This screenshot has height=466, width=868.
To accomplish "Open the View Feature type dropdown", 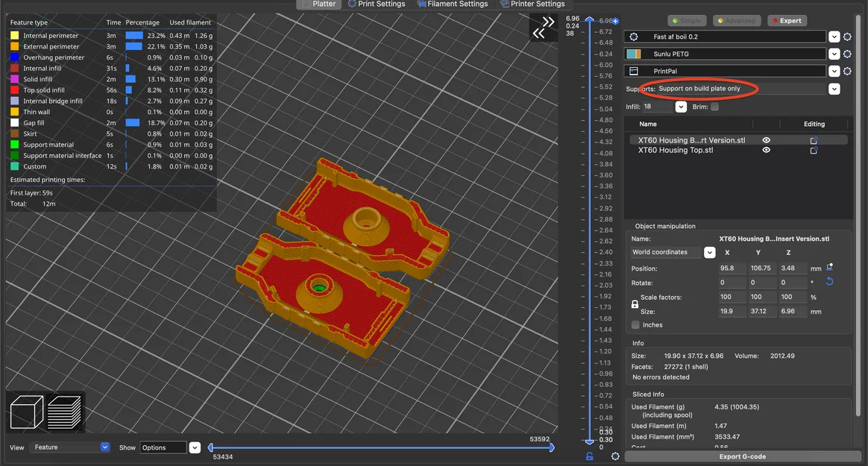I will pyautogui.click(x=104, y=447).
